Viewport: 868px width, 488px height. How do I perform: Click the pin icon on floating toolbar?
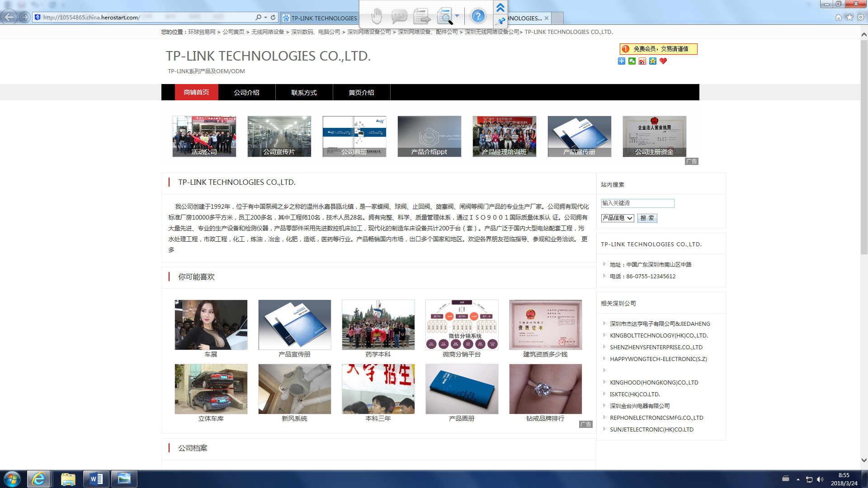point(500,21)
